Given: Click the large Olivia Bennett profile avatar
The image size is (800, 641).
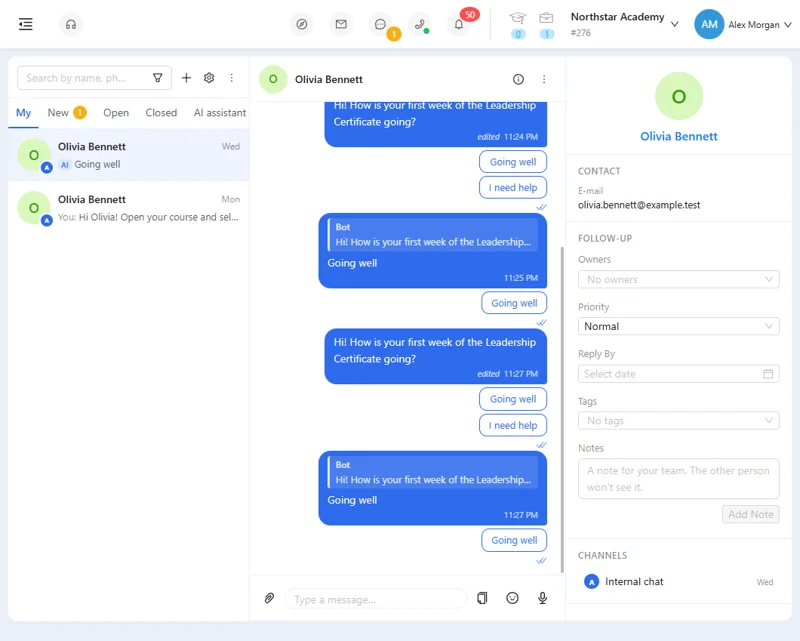Looking at the screenshot, I should coord(679,96).
